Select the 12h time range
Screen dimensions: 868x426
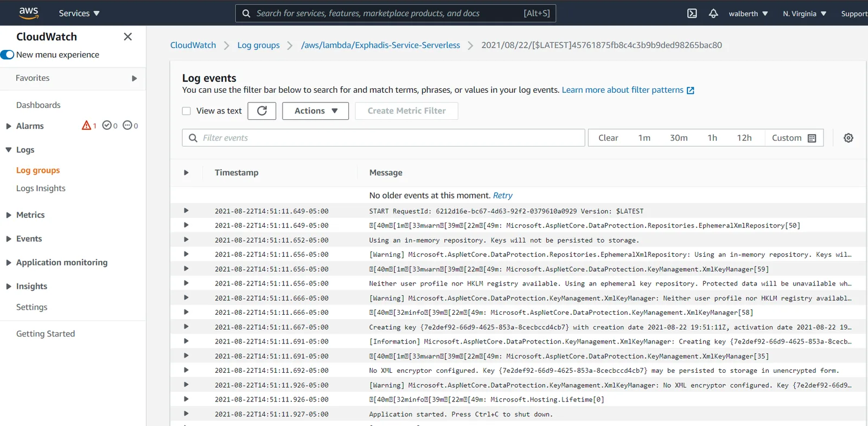pos(744,138)
